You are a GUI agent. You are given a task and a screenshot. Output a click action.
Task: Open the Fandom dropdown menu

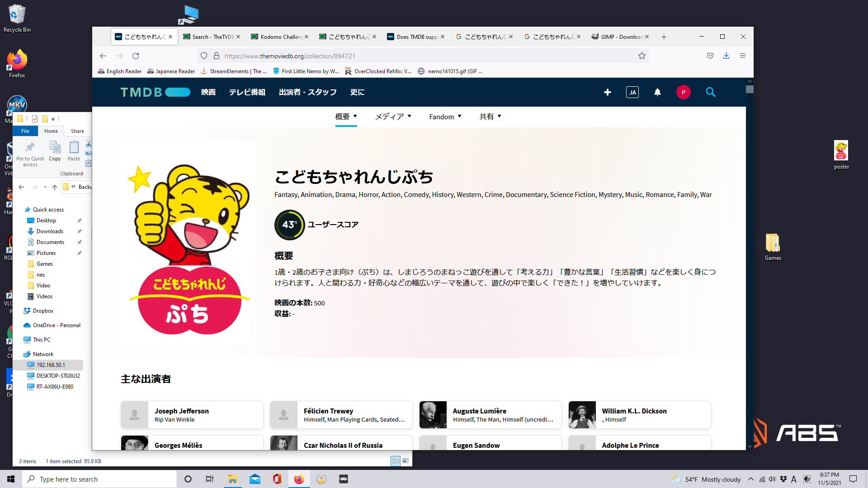click(x=445, y=117)
